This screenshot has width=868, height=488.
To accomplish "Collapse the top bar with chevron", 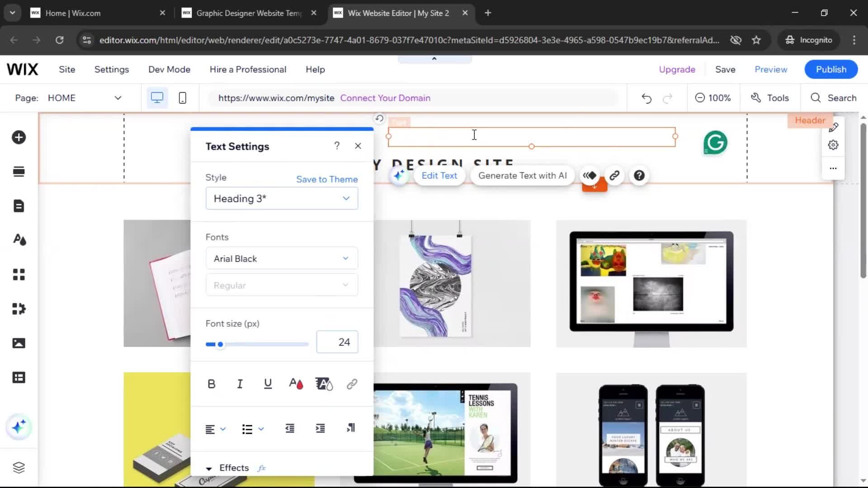I will (x=434, y=59).
